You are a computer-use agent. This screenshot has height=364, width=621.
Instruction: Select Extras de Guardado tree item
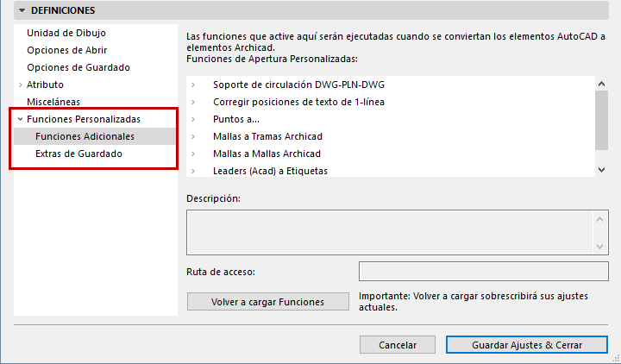point(78,154)
